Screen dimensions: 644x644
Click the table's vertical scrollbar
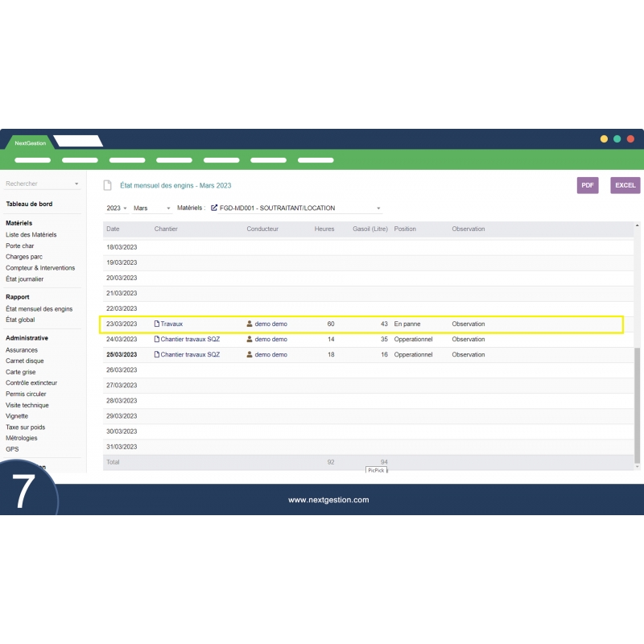point(637,402)
